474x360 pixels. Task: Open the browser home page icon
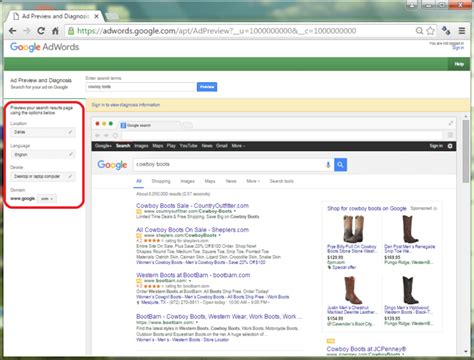point(55,31)
